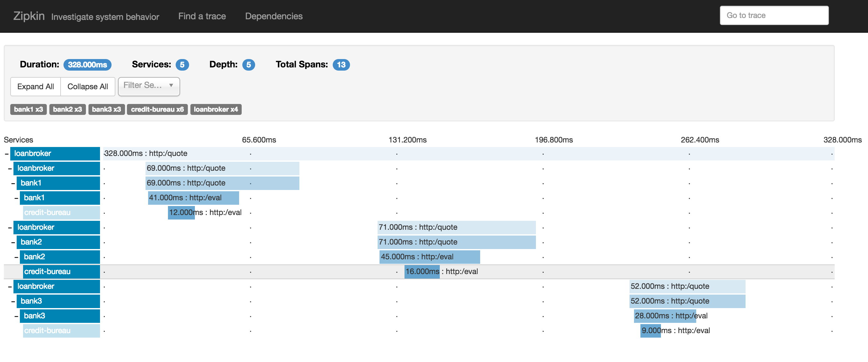Image resolution: width=868 pixels, height=362 pixels.
Task: Collapse the first bank1 span
Action: [x=13, y=183]
